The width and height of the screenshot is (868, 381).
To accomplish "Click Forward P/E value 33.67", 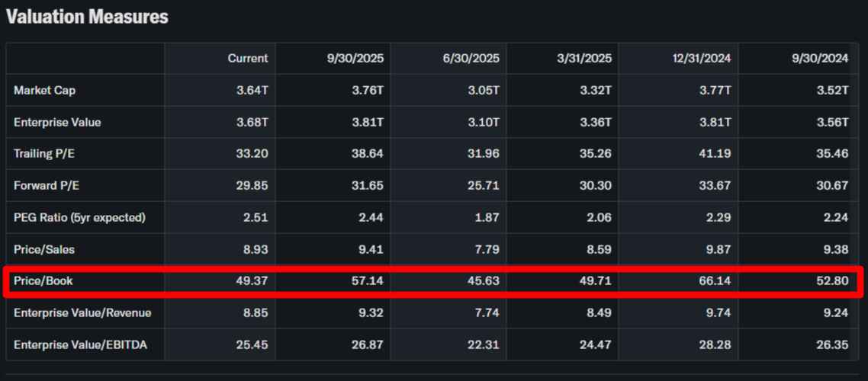I will click(x=715, y=186).
